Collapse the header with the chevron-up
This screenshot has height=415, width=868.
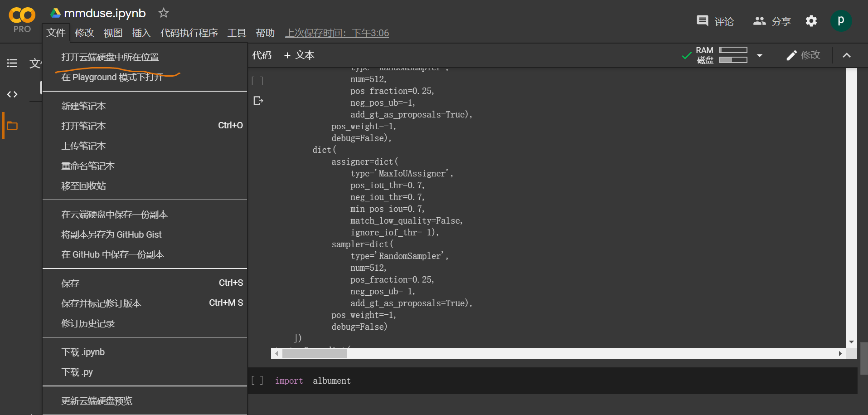click(847, 55)
